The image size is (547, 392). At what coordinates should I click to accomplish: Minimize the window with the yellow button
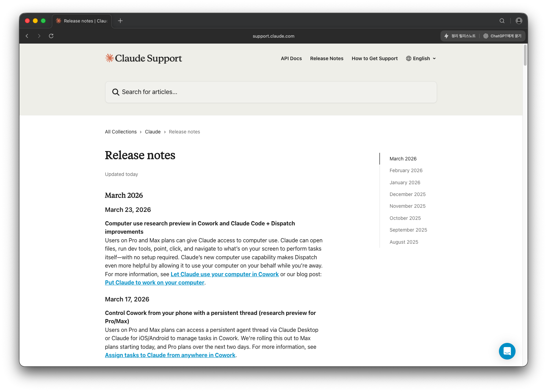coord(35,21)
